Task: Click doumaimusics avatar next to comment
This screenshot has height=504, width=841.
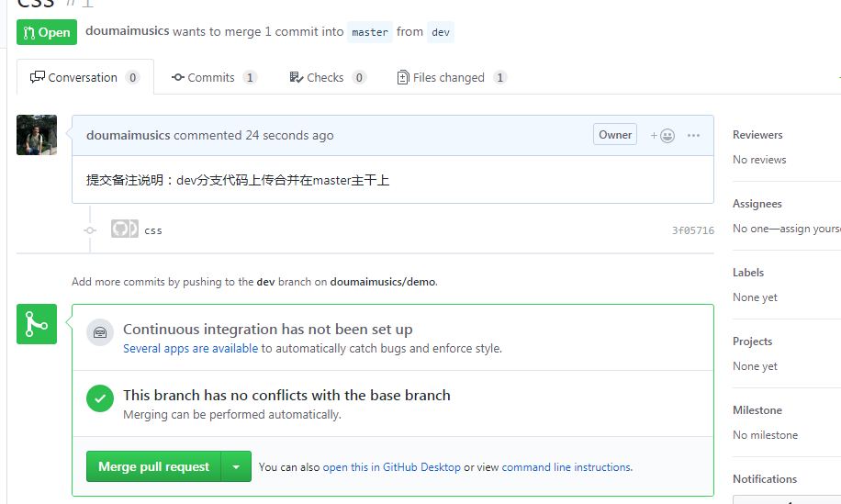Action: pyautogui.click(x=37, y=135)
